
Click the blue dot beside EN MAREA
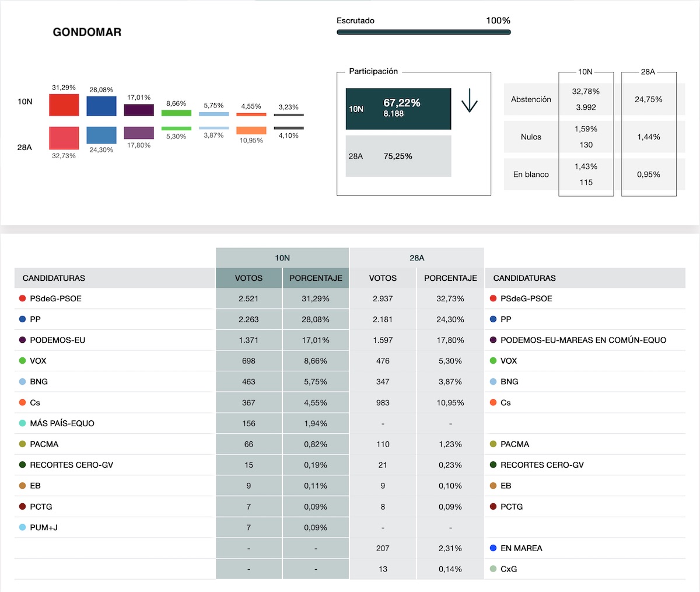point(494,548)
